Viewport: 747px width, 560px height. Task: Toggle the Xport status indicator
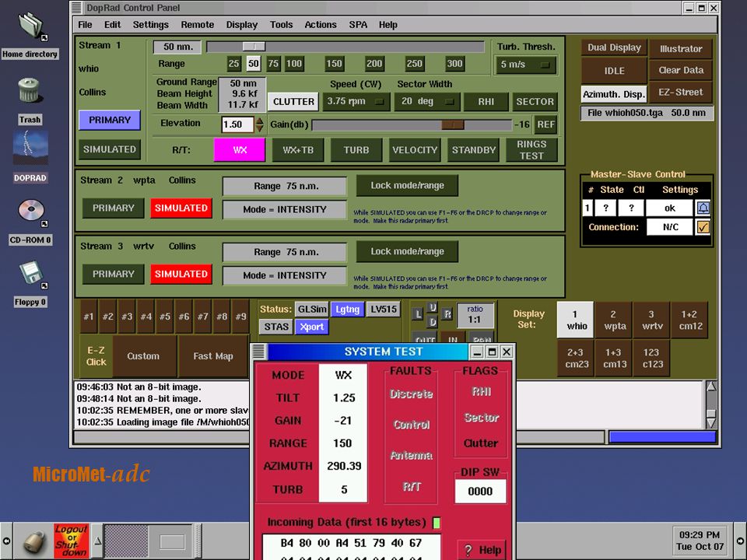[312, 327]
